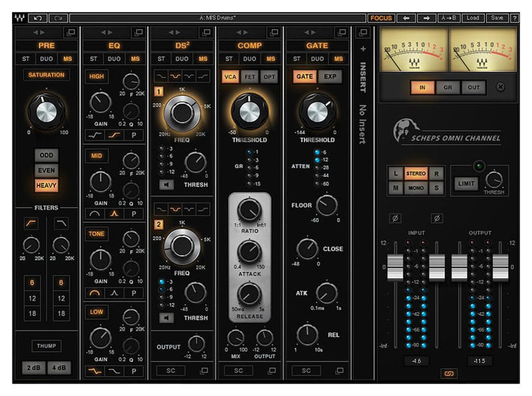Toggle the LIMIT button
The width and height of the screenshot is (532, 396).
[x=466, y=184]
